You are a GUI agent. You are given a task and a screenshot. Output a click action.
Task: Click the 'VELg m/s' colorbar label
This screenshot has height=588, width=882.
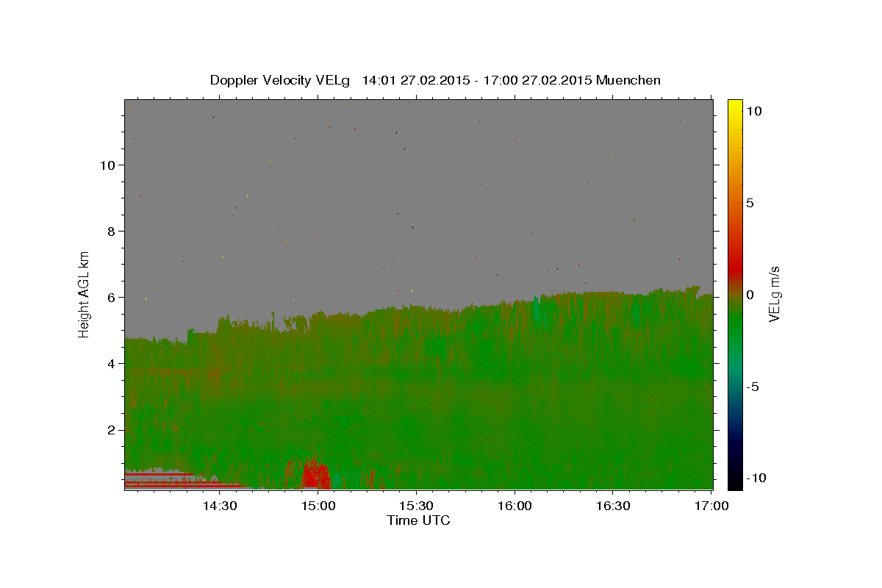(774, 295)
